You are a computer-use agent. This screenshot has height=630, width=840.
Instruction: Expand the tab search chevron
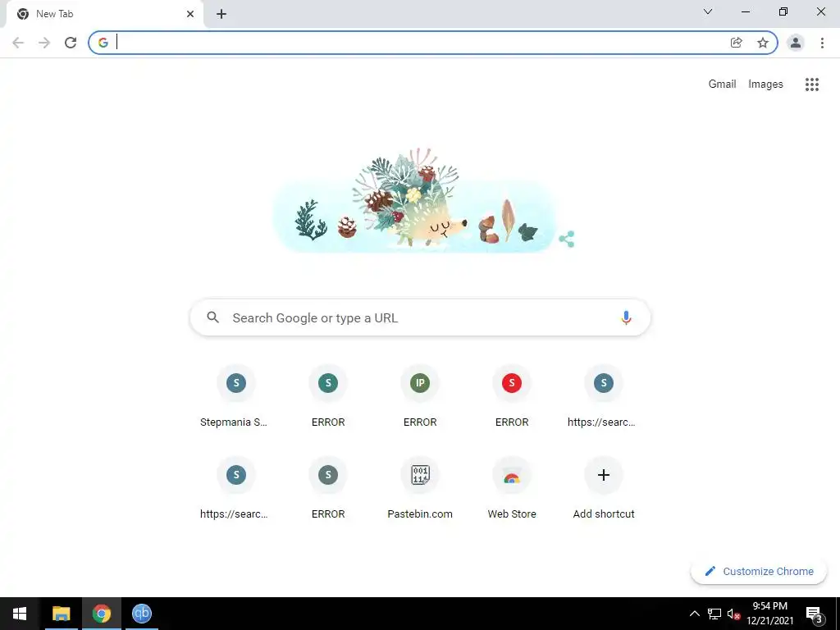pyautogui.click(x=708, y=11)
